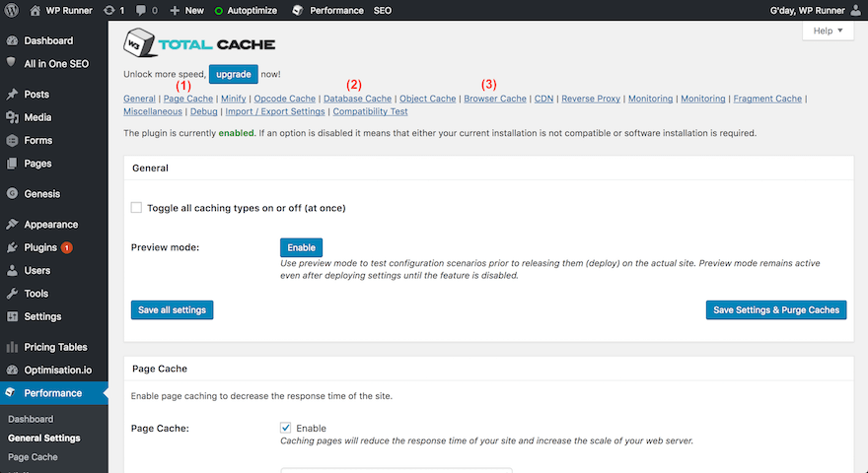Select General Settings in Performance submenu
The height and width of the screenshot is (473, 868).
44,438
